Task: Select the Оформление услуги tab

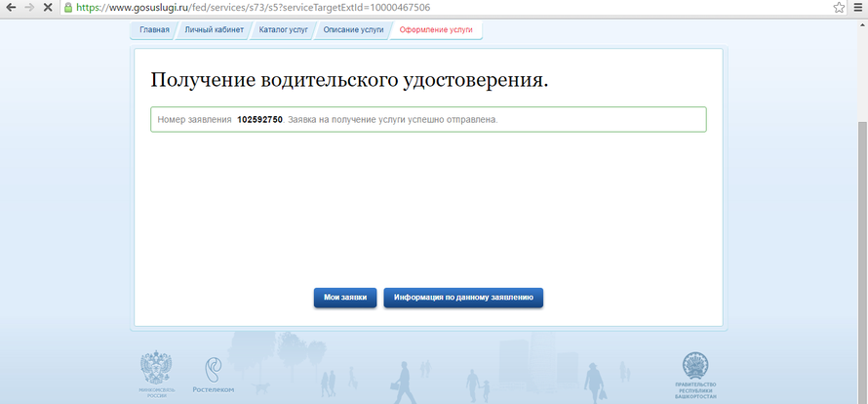Action: (436, 30)
